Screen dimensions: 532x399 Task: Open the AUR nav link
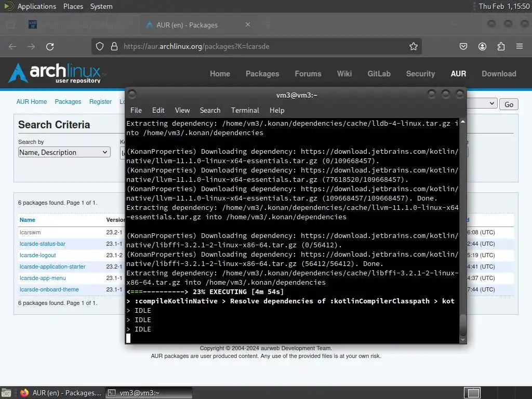click(x=458, y=74)
